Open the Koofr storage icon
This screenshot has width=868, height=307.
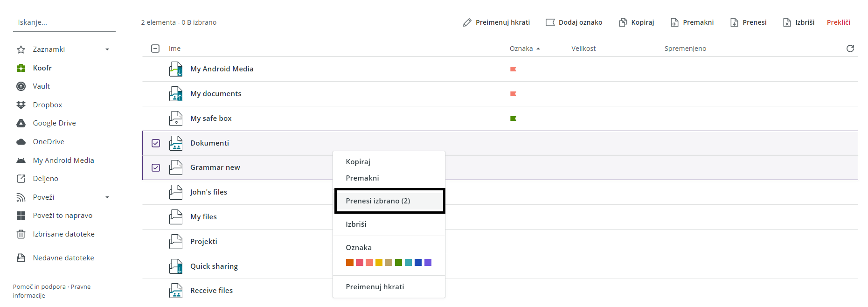tap(21, 68)
